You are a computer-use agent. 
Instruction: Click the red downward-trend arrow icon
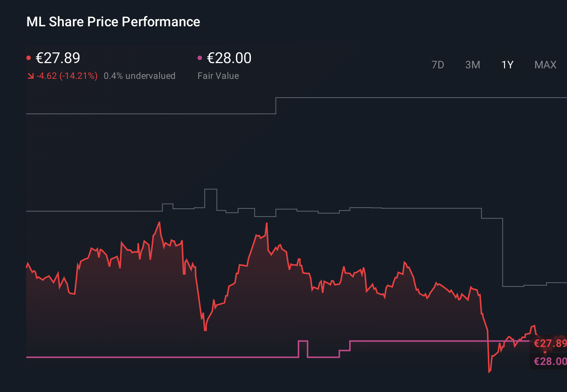[30, 75]
